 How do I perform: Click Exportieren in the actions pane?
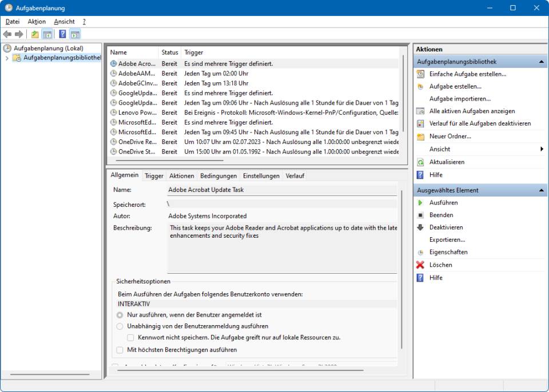[x=447, y=239]
